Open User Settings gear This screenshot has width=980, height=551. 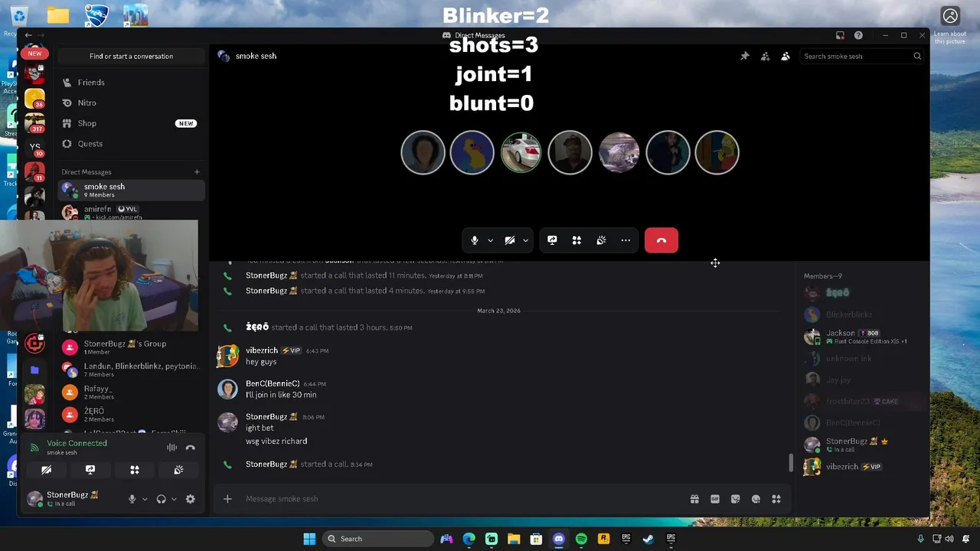(191, 499)
